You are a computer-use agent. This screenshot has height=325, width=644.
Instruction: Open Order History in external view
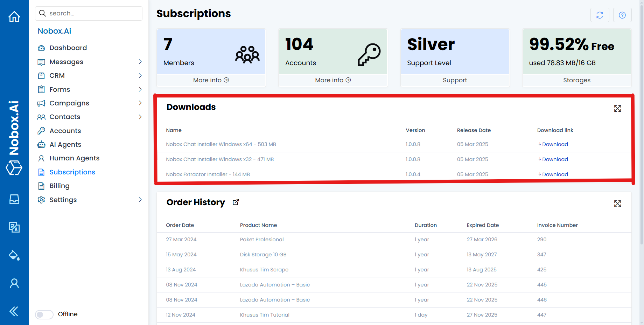[x=236, y=202]
